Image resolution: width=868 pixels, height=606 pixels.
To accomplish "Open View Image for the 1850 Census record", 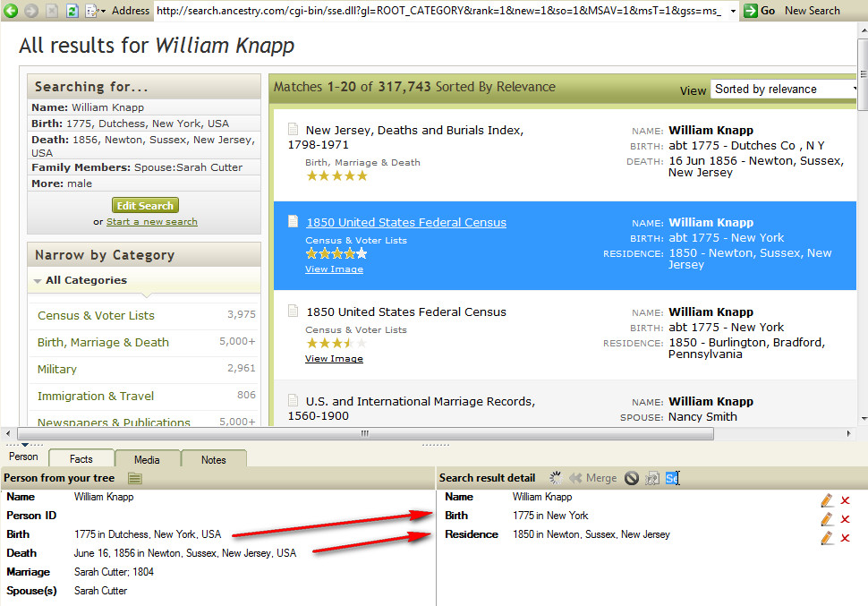I will click(x=334, y=269).
